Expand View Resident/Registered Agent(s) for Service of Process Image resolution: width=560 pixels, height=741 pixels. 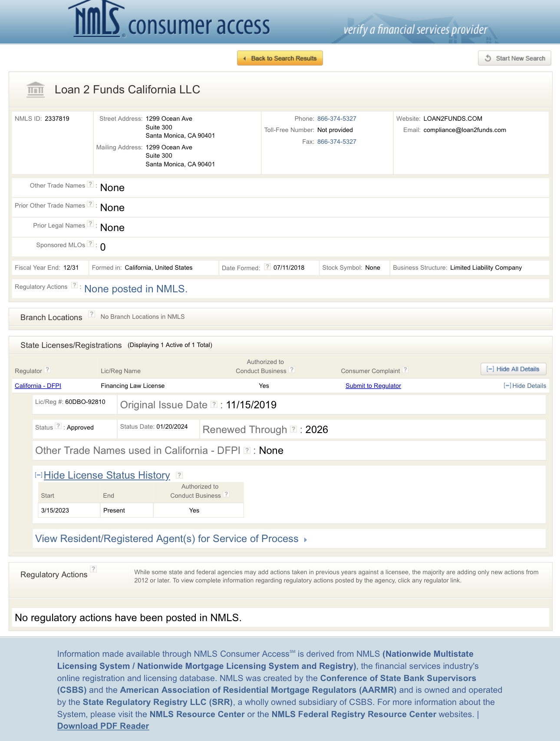click(171, 539)
